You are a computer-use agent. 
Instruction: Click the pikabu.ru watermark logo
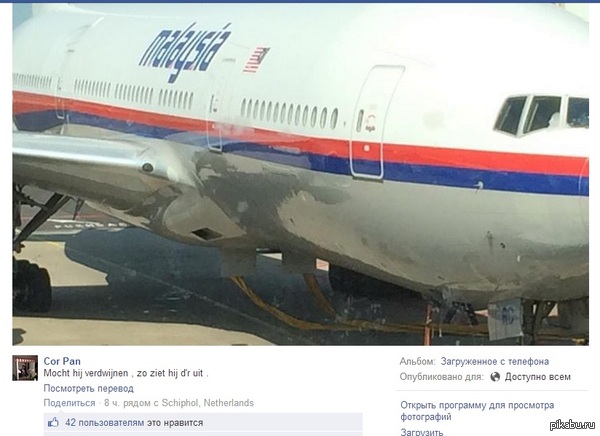coord(572,425)
